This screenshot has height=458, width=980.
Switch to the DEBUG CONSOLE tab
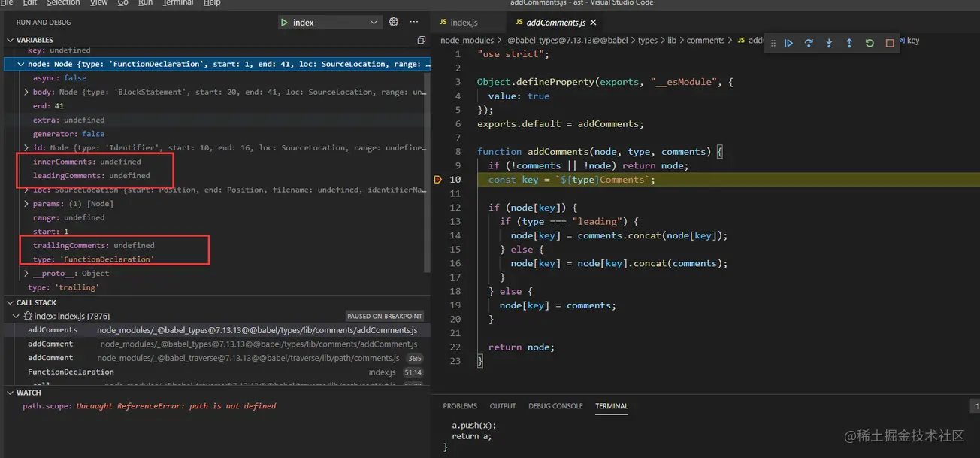(555, 406)
